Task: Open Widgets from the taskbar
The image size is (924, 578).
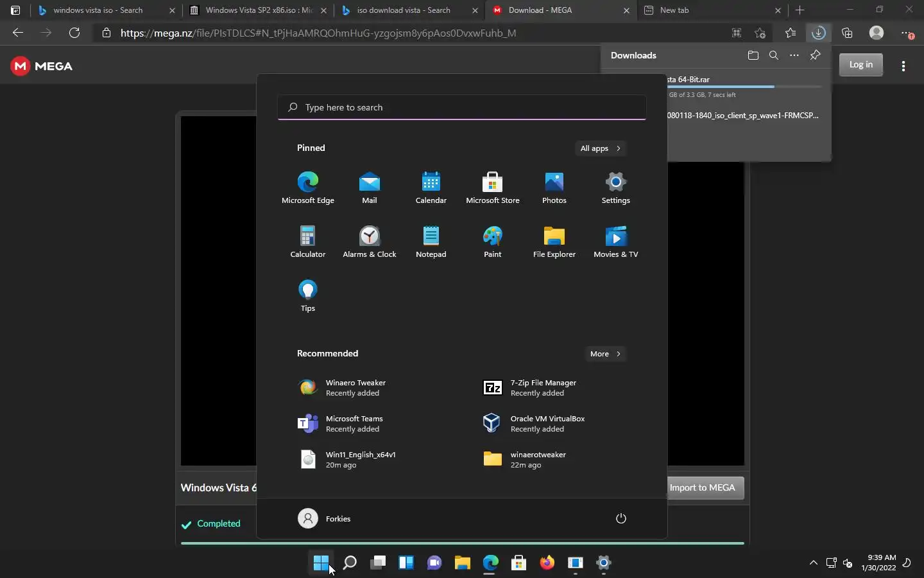Action: point(406,563)
